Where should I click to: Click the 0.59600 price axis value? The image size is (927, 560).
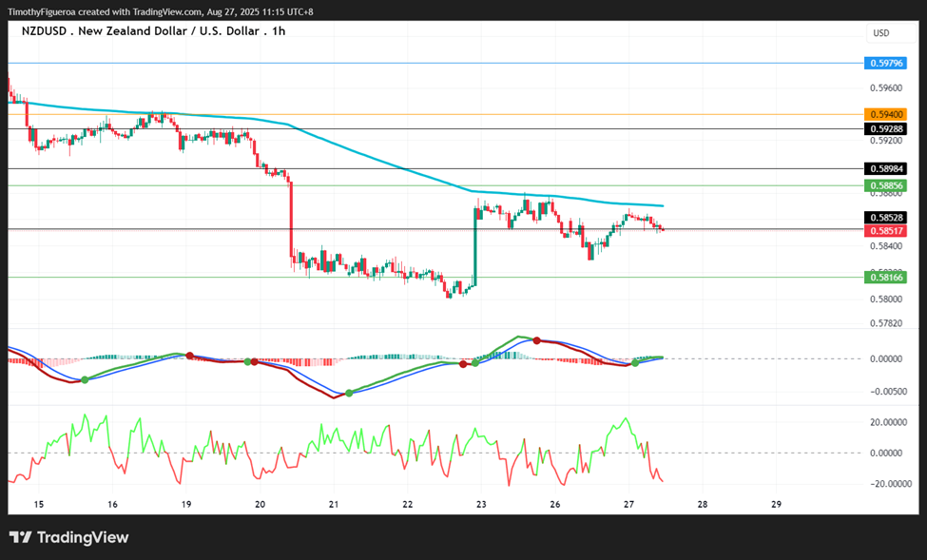[886, 88]
